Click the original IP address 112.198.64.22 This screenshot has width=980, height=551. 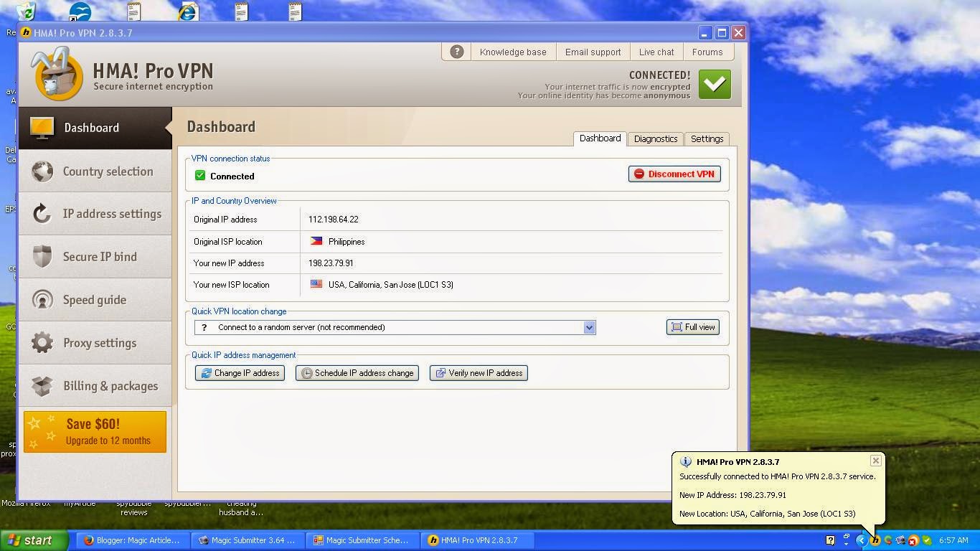pos(334,220)
